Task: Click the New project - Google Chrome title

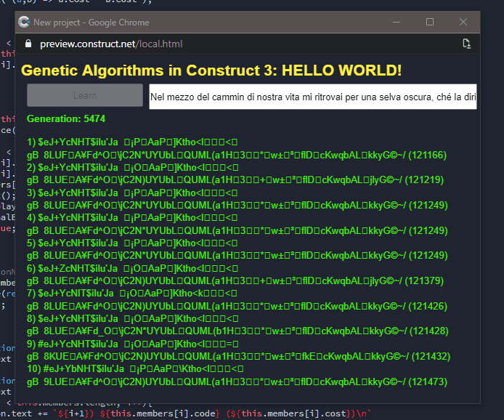Action: [x=92, y=23]
